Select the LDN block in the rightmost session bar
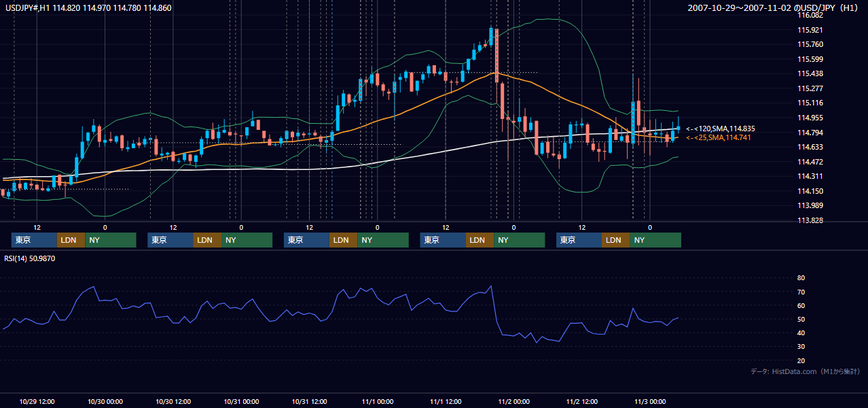This screenshot has height=408, width=868. [x=615, y=240]
